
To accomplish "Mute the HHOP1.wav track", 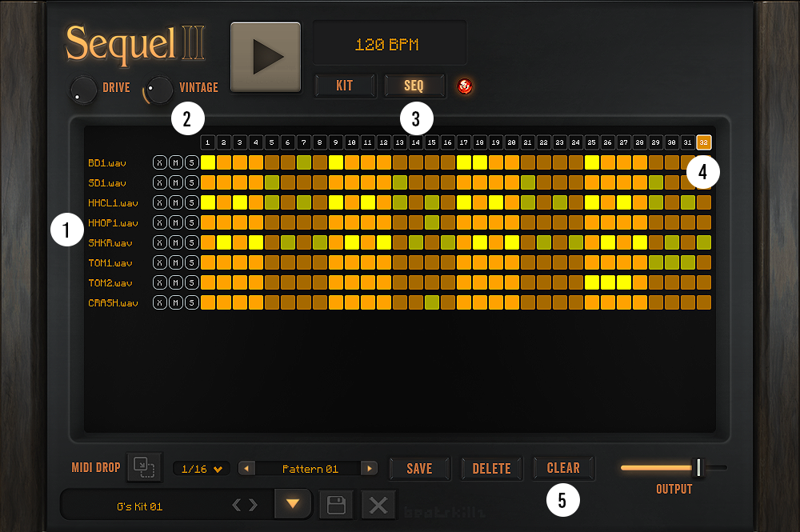I will click(x=175, y=222).
